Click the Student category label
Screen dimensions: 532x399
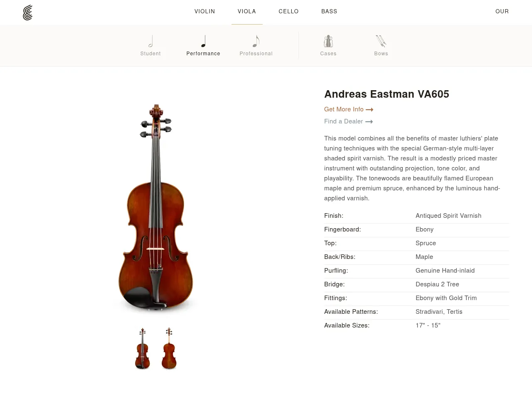pos(150,54)
